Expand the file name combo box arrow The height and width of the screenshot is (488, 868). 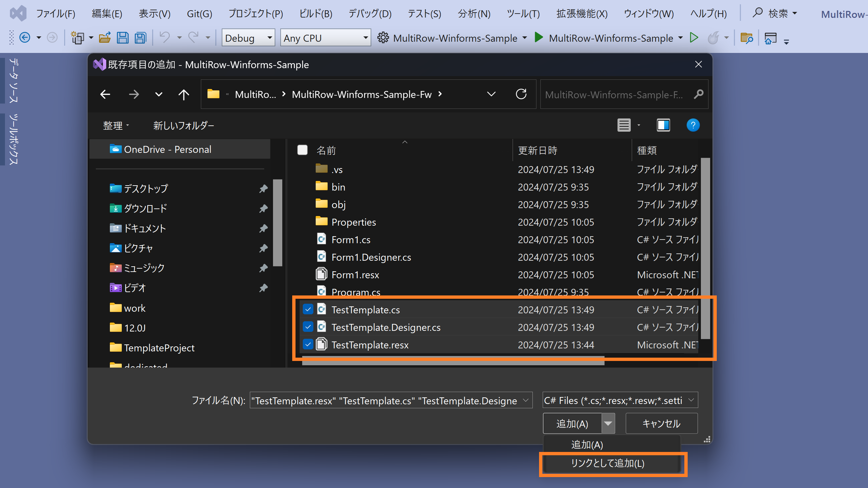coord(525,400)
